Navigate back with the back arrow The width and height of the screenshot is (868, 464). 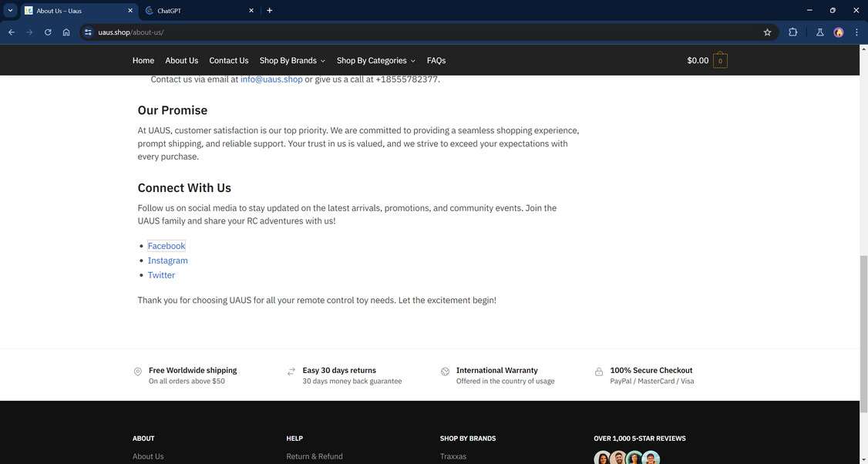pos(9,32)
